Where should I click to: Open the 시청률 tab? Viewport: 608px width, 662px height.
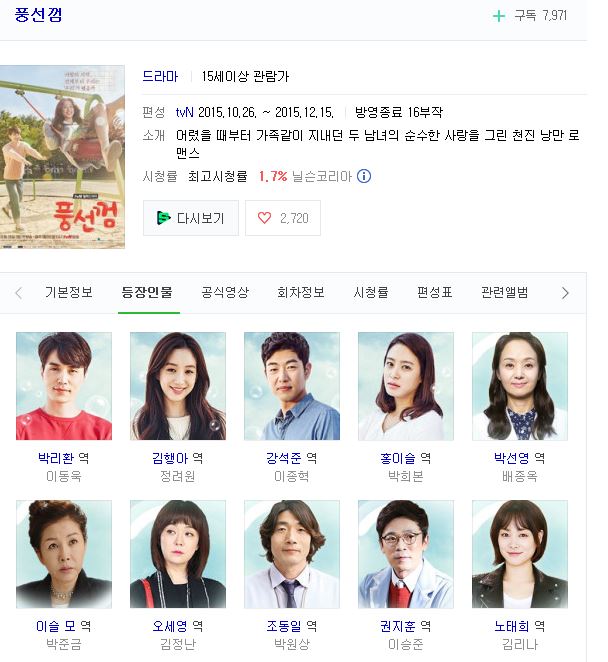click(x=371, y=292)
